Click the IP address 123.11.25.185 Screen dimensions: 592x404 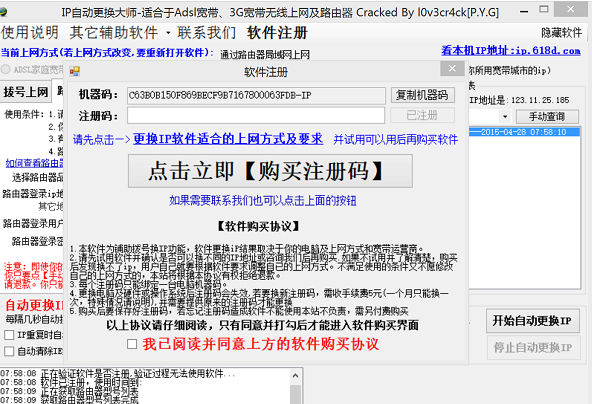click(x=540, y=100)
